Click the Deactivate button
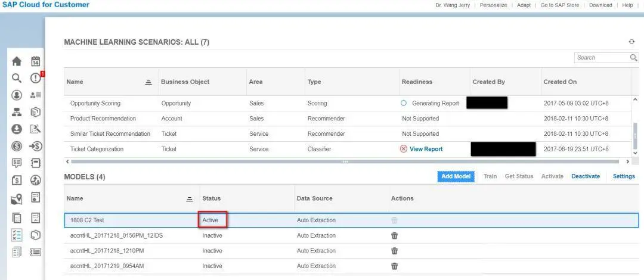Image resolution: width=644 pixels, height=280 pixels. click(x=586, y=176)
